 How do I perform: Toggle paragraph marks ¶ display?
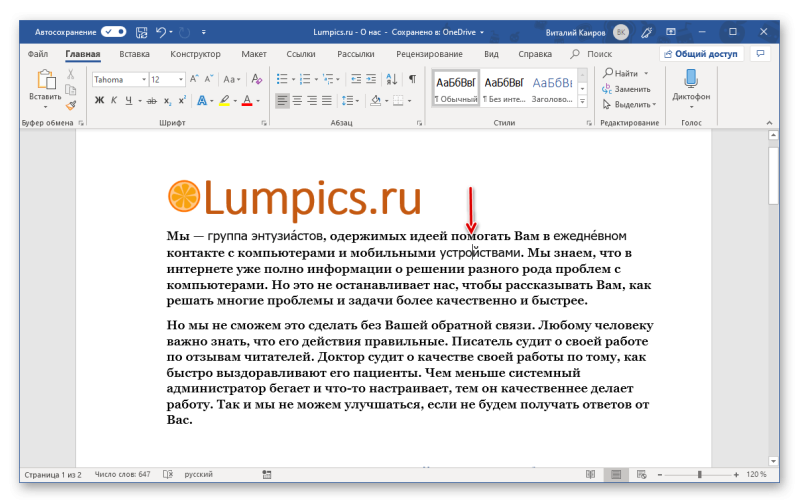pyautogui.click(x=412, y=79)
